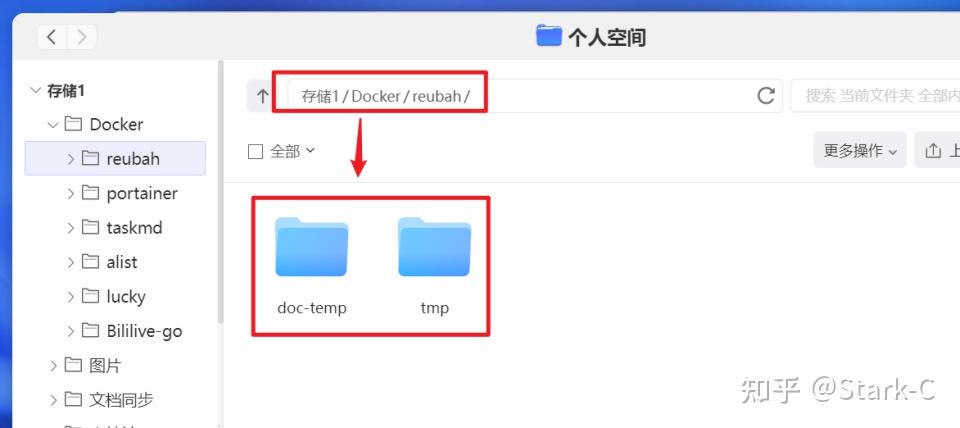The height and width of the screenshot is (428, 960).
Task: Refresh the current folder listing
Action: point(766,96)
